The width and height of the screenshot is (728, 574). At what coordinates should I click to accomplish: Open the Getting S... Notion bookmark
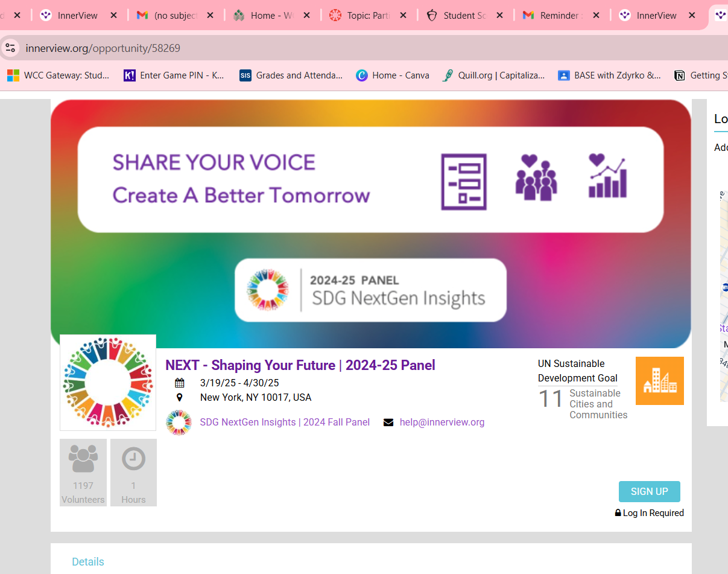coord(700,75)
